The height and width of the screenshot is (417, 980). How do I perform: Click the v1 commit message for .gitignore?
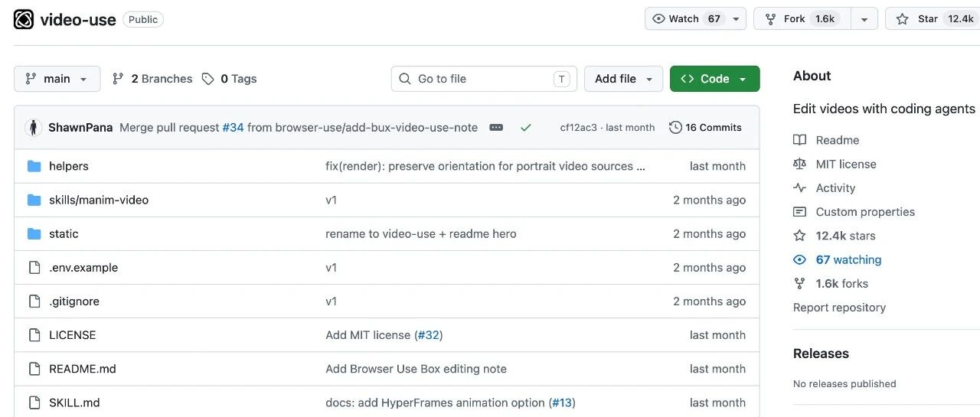pyautogui.click(x=331, y=301)
